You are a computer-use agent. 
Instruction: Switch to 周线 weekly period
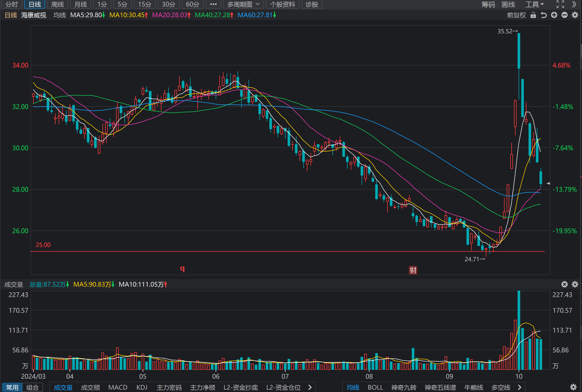(58, 4)
